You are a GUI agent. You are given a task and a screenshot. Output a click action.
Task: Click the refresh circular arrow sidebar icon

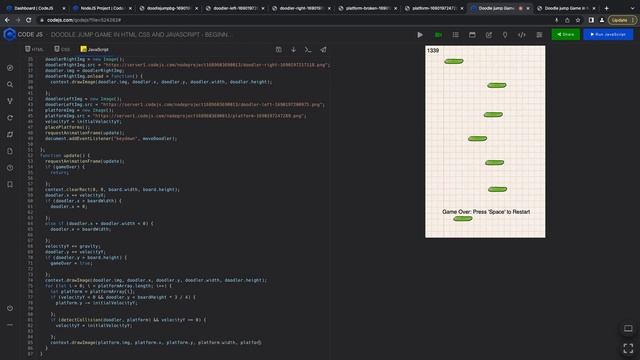(10, 118)
